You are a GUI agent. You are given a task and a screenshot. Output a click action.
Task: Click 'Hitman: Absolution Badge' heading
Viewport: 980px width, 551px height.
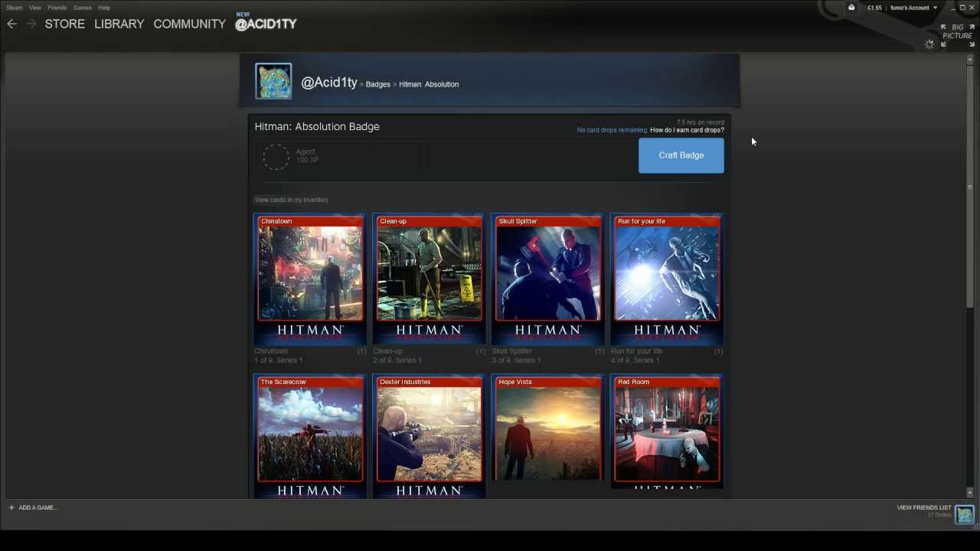317,126
